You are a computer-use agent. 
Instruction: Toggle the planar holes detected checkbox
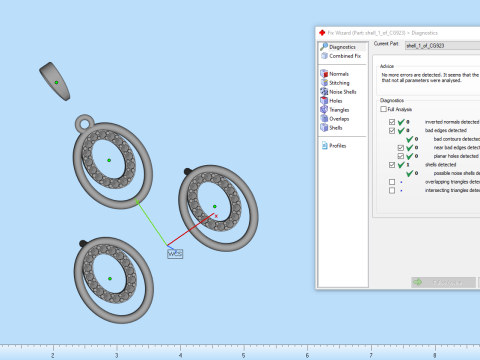pyautogui.click(x=401, y=156)
